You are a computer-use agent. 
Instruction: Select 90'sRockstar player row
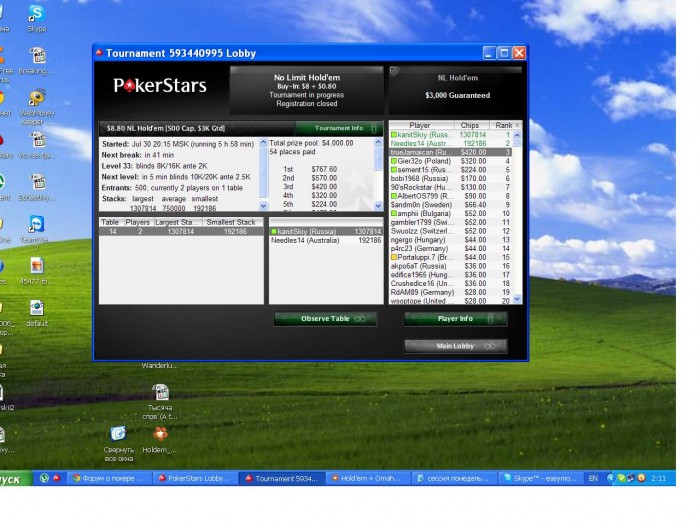pos(450,187)
